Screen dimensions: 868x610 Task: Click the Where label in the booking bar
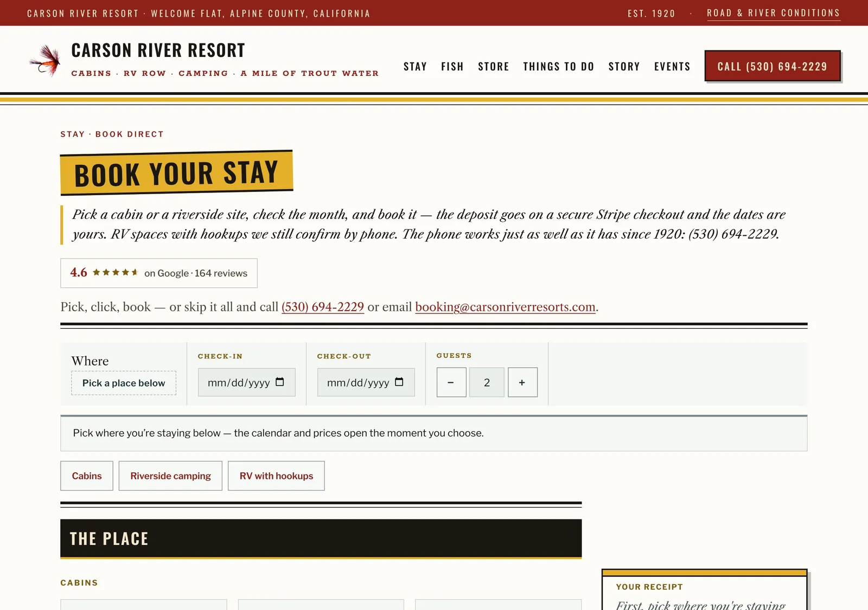(x=90, y=361)
